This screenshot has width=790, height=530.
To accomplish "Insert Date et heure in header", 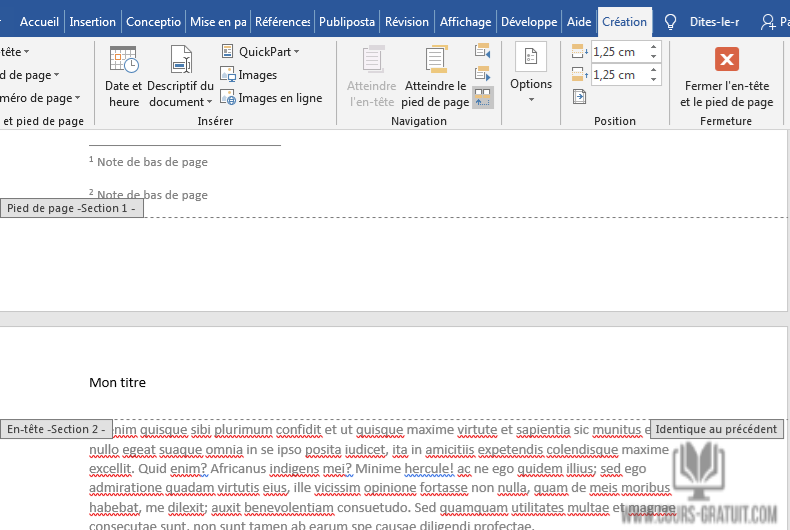I will point(124,76).
